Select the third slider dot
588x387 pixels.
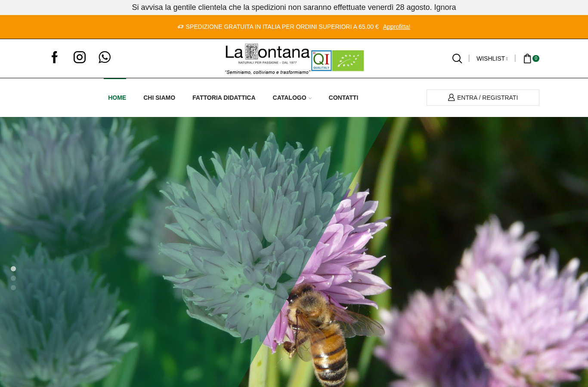(x=13, y=288)
